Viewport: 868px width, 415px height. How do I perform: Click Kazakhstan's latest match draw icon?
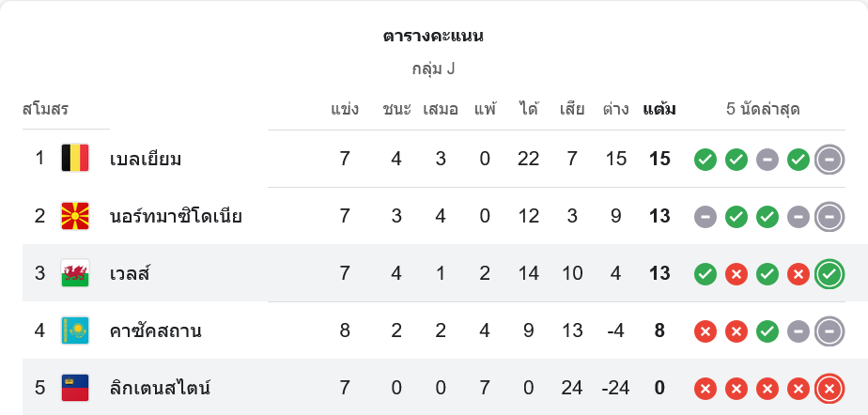point(829,330)
